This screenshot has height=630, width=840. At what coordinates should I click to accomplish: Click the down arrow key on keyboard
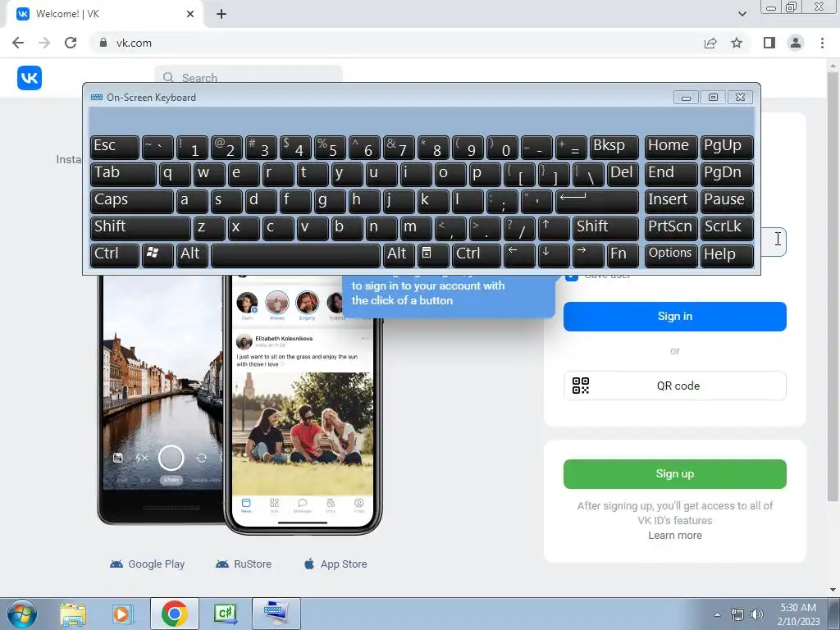point(553,255)
